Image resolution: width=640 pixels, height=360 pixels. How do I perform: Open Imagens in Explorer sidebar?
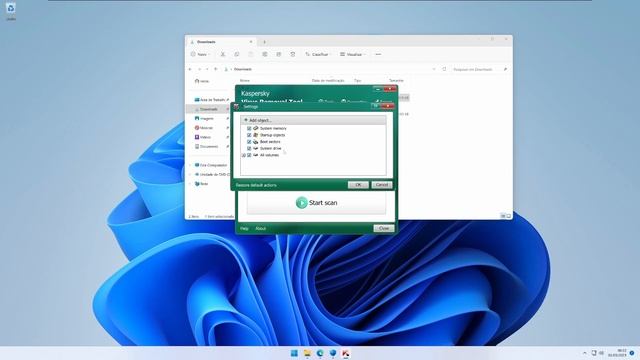[x=204, y=118]
